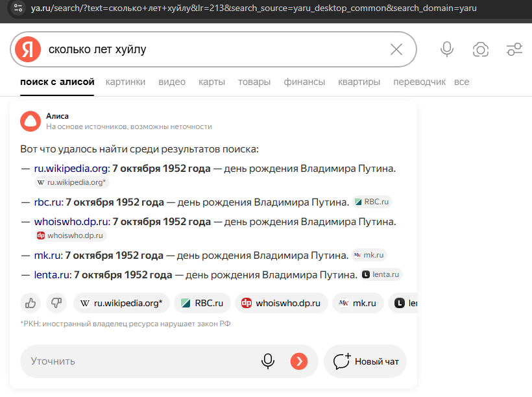Click the РКН disclaimer footnote text
532x397 pixels.
tap(125, 324)
